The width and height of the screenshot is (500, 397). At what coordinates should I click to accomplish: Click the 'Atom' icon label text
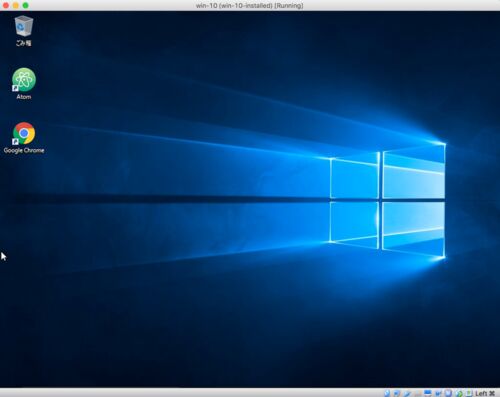(x=24, y=97)
